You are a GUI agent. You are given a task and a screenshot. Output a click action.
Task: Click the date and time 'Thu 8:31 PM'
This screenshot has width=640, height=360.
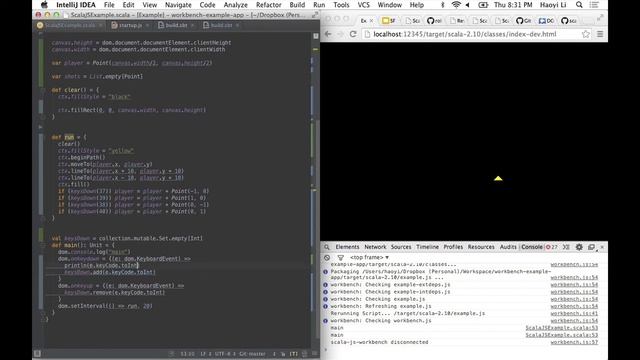[513, 5]
